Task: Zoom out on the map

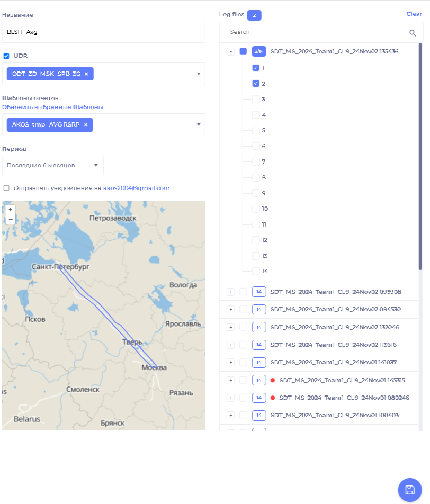Action: pos(10,219)
